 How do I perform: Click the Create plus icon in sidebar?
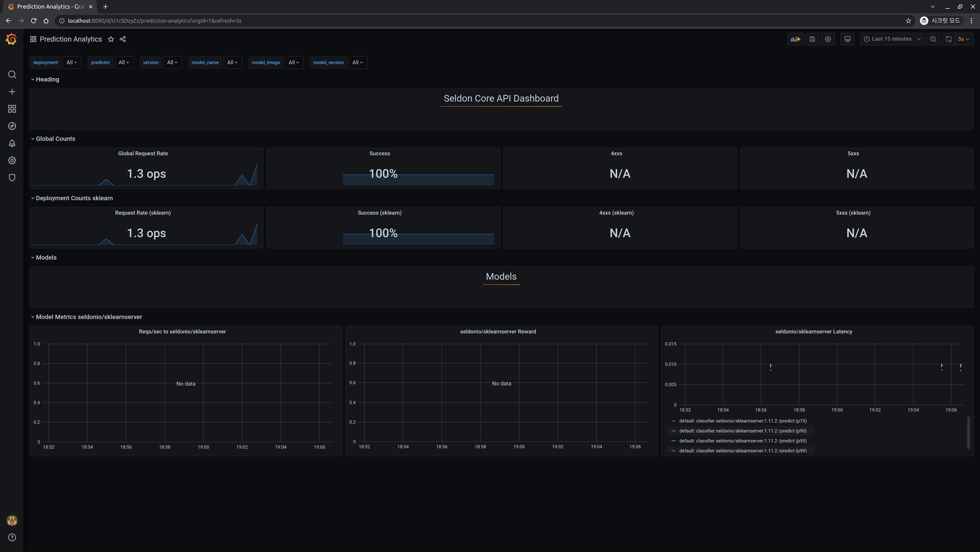pyautogui.click(x=12, y=92)
